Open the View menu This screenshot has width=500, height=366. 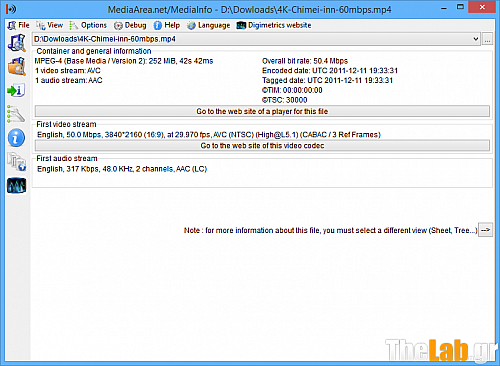pyautogui.click(x=50, y=25)
